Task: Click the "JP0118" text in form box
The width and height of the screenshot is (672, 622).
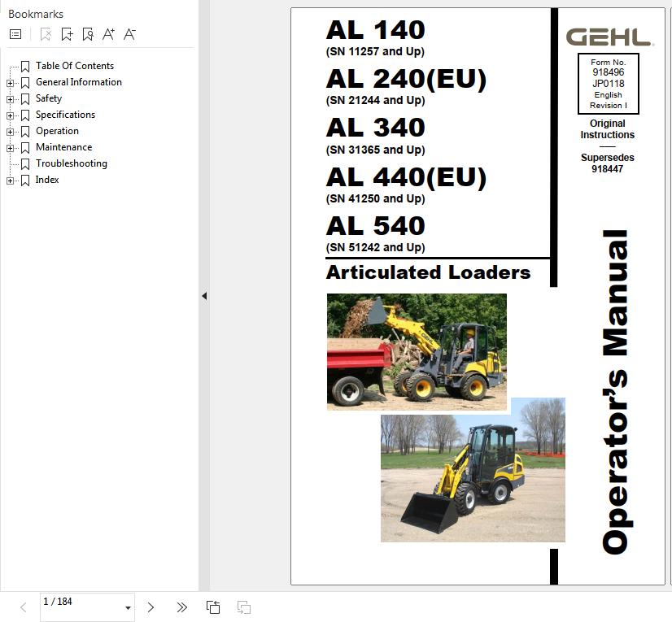Action: tap(609, 84)
